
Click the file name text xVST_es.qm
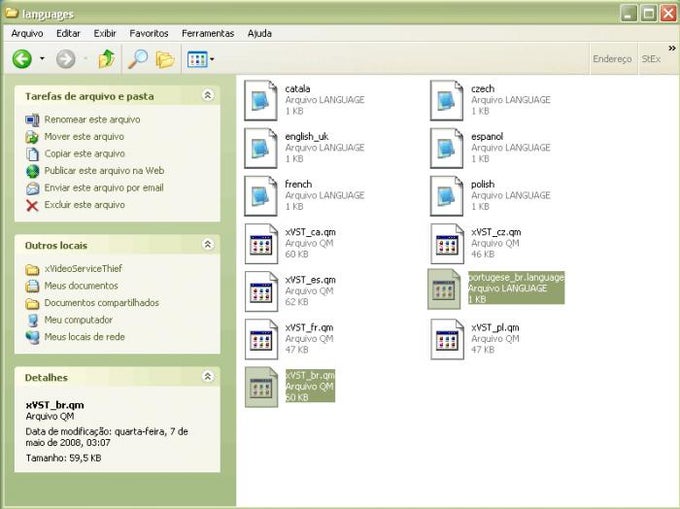310,280
